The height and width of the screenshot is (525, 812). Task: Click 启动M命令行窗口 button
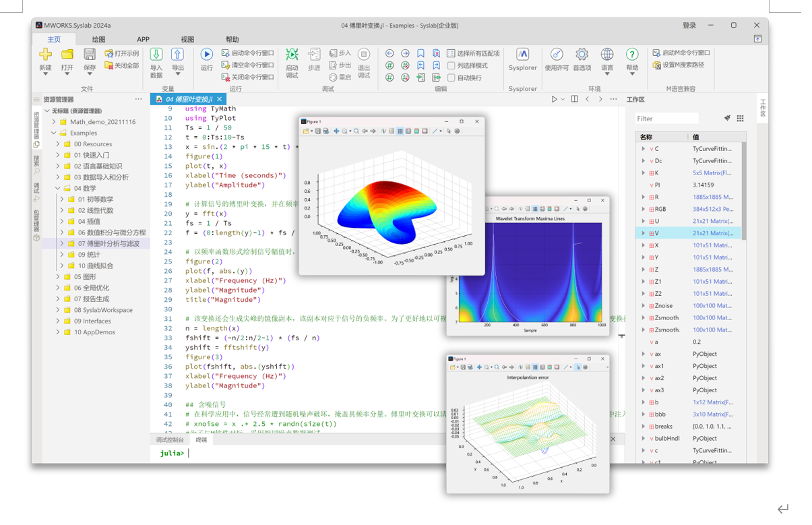pyautogui.click(x=681, y=53)
